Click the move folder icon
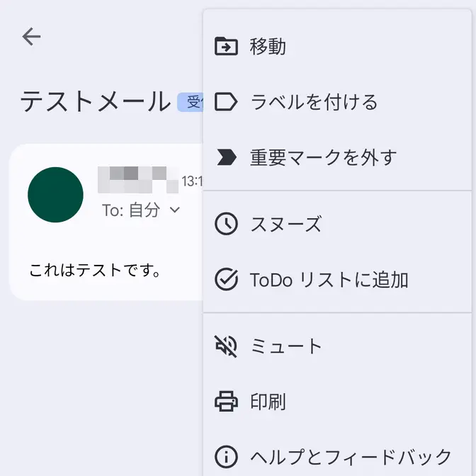476x476 pixels. pyautogui.click(x=226, y=47)
